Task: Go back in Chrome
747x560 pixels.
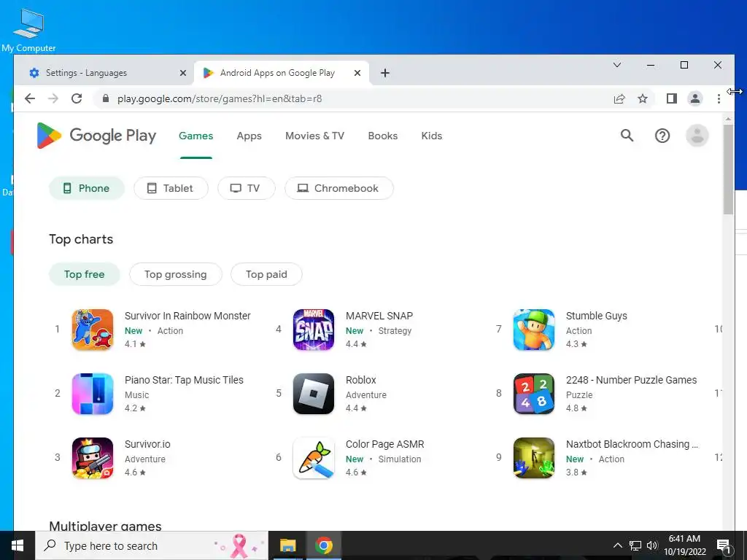Action: 30,98
